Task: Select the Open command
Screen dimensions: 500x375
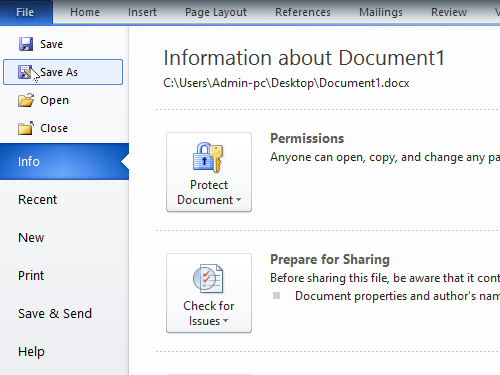Action: pos(63,100)
